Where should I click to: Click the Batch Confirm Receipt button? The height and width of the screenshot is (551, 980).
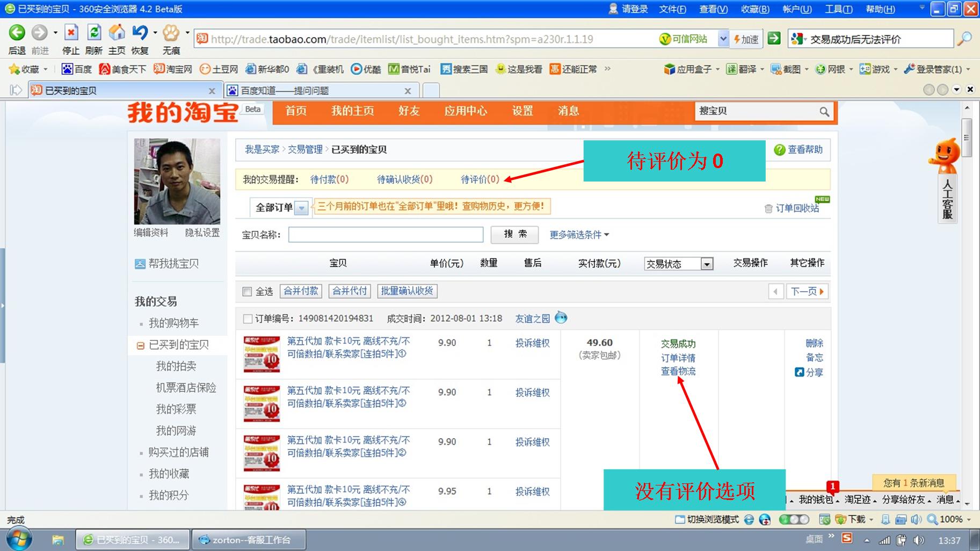[407, 291]
